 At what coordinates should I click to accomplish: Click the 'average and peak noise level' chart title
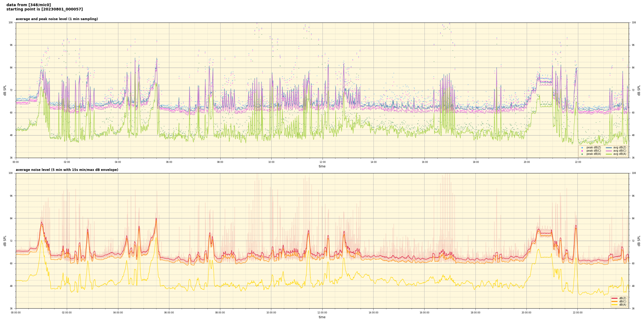(57, 19)
